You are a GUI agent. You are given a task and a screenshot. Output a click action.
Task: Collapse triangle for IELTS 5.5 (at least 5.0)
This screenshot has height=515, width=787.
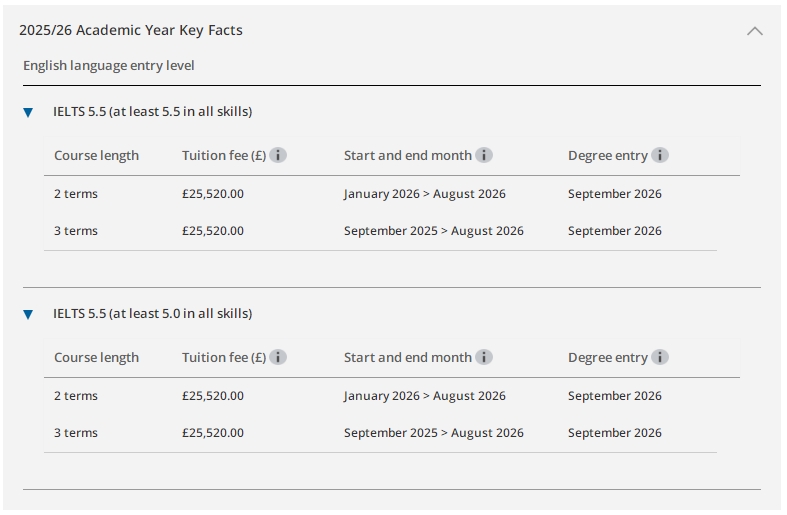[x=28, y=314]
